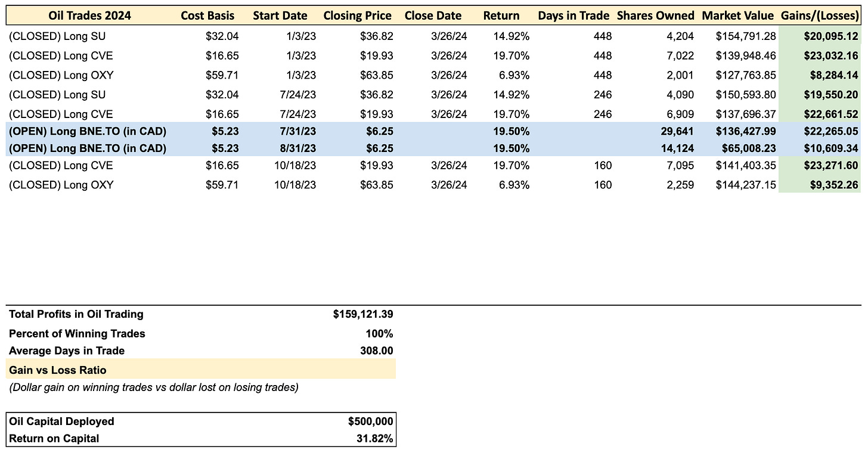
Task: Click the 31.82% return on capital value
Action: [x=376, y=439]
